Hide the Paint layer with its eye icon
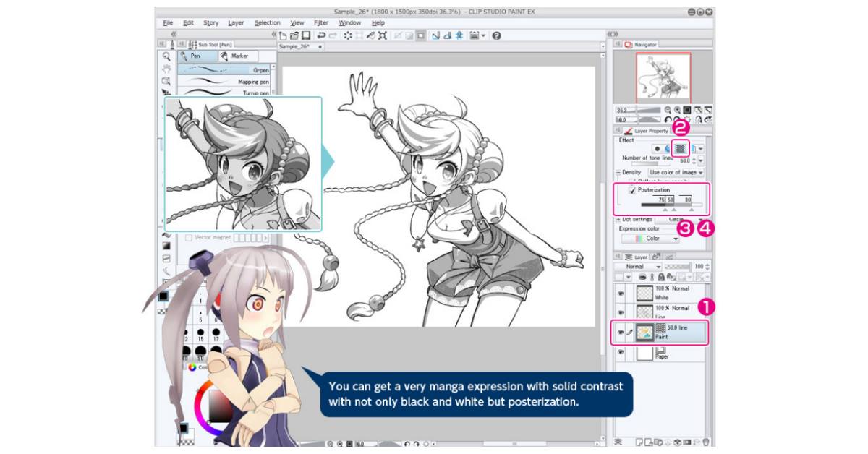The image size is (868, 454). coord(621,332)
